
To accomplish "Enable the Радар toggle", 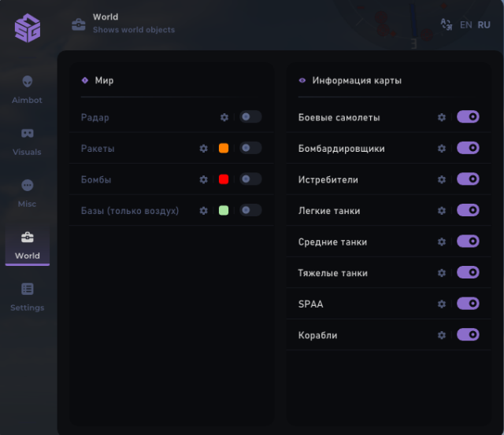I will pyautogui.click(x=250, y=117).
